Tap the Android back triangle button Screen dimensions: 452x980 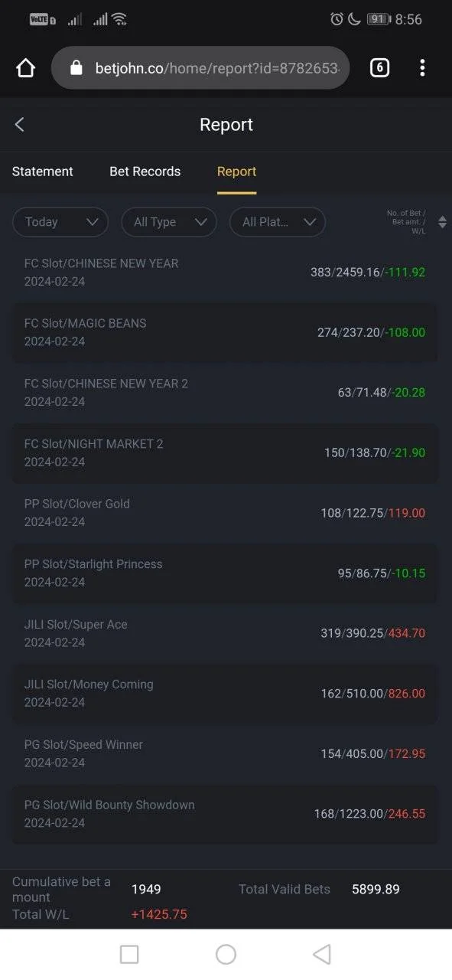(322, 954)
